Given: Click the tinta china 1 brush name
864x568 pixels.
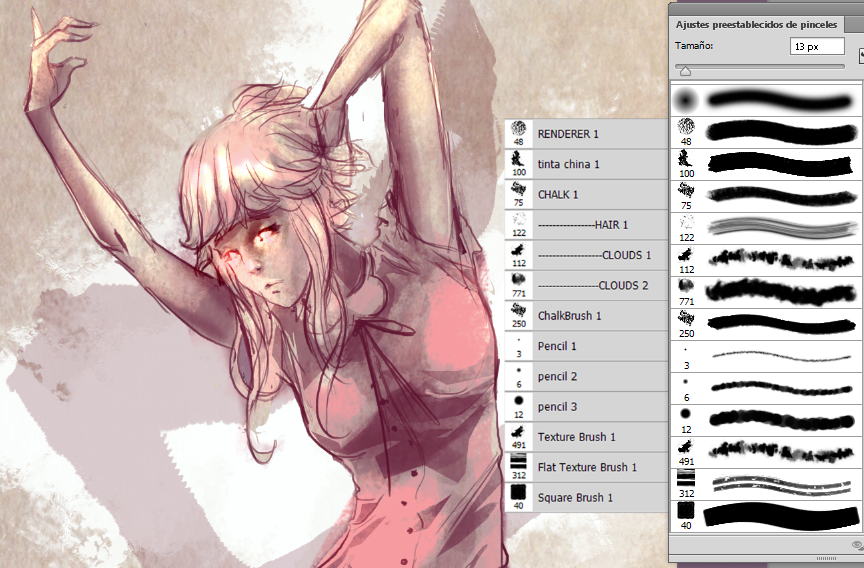Looking at the screenshot, I should (569, 164).
